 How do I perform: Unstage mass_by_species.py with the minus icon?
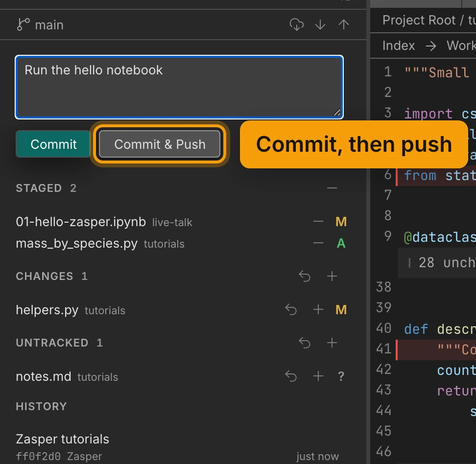tap(318, 243)
